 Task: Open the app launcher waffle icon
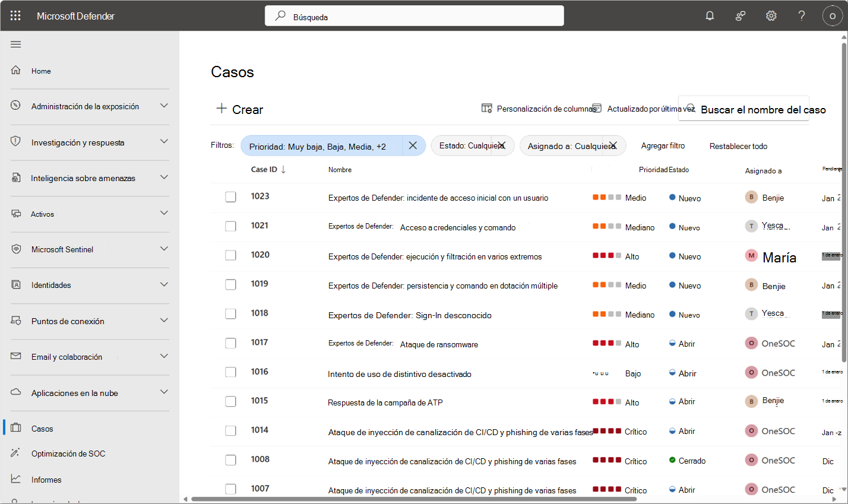[15, 16]
